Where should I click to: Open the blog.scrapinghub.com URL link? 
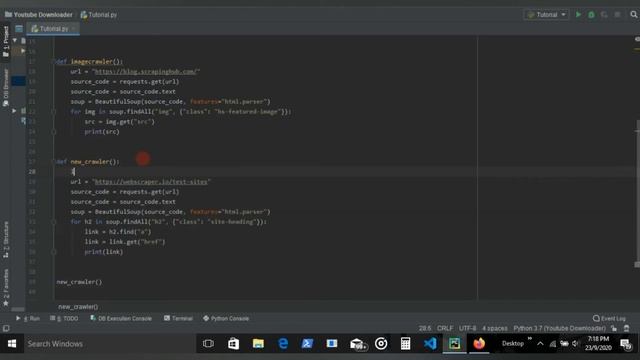pos(146,71)
